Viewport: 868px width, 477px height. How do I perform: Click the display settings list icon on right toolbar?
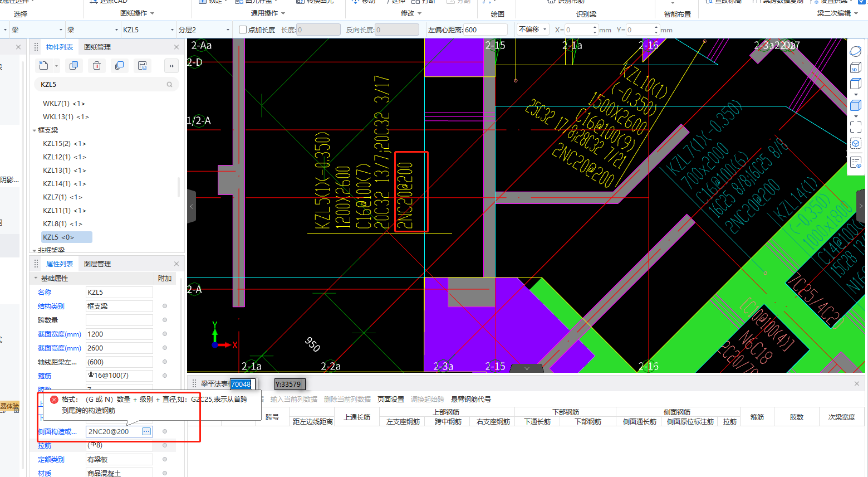point(856,162)
